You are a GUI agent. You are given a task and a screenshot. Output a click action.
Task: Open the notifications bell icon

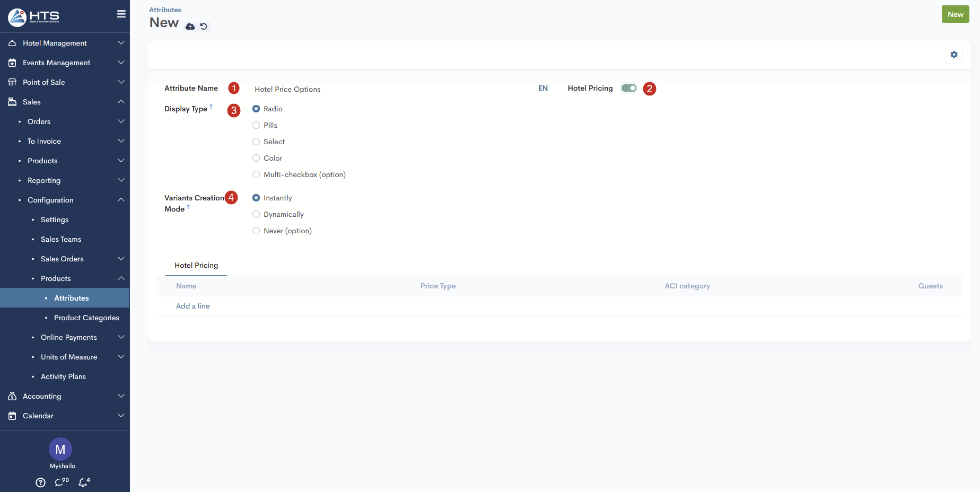tap(83, 482)
